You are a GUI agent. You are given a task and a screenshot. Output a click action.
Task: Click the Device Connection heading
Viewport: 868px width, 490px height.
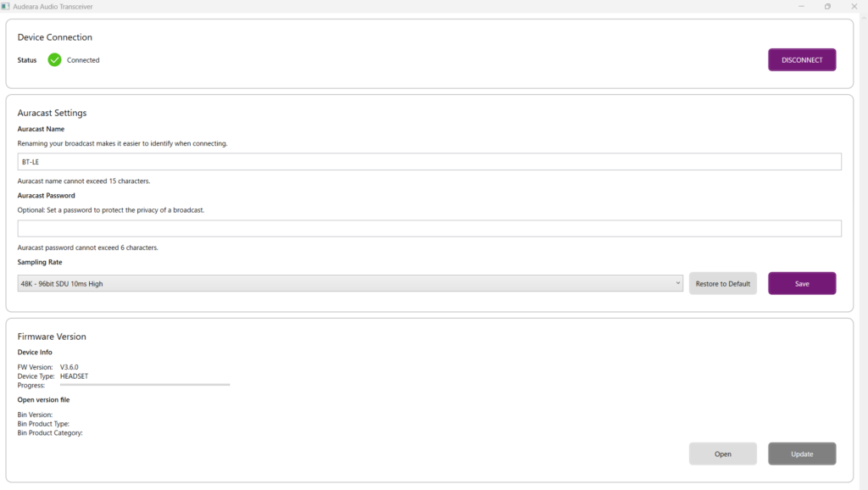[x=55, y=37]
